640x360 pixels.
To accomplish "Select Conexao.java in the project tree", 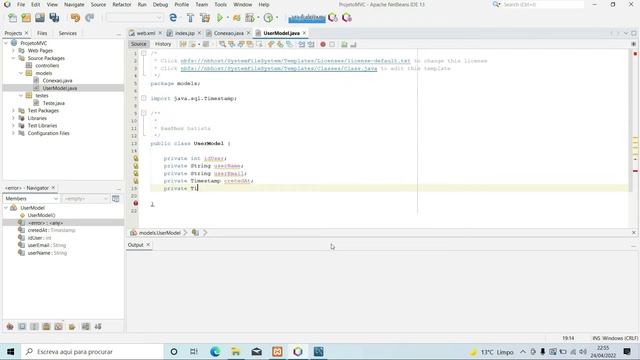I will 57,80.
